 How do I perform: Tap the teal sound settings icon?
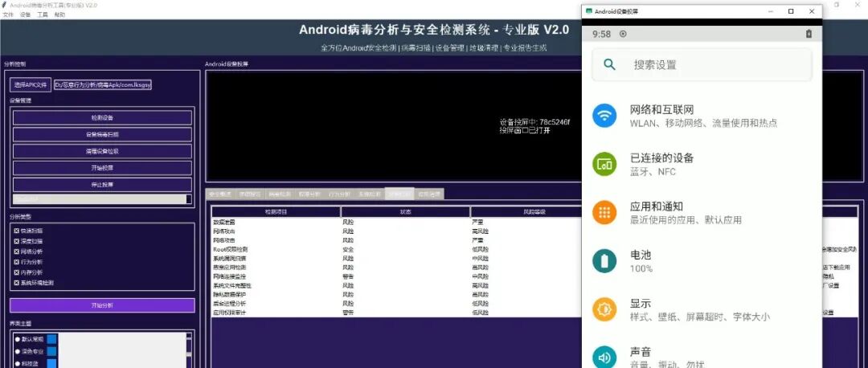604,357
